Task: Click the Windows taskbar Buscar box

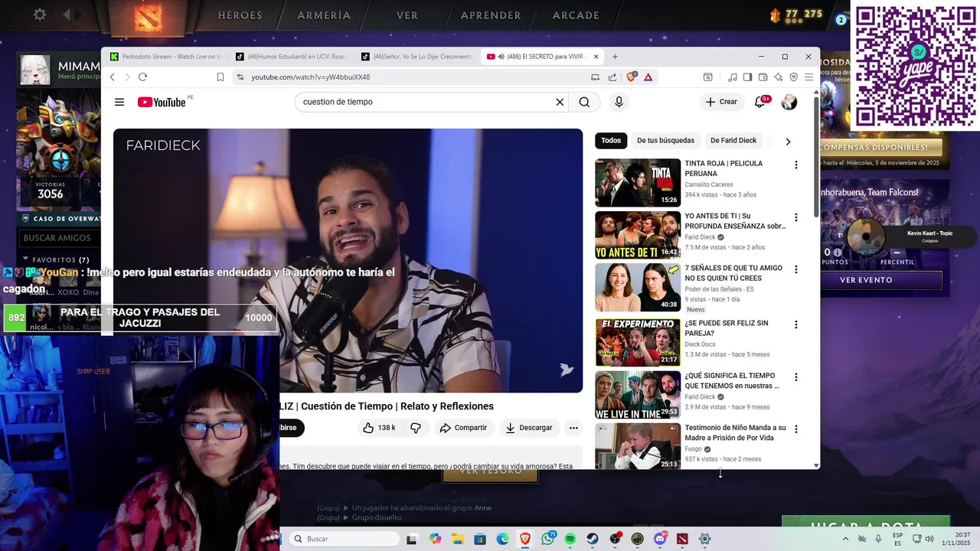Action: (344, 539)
